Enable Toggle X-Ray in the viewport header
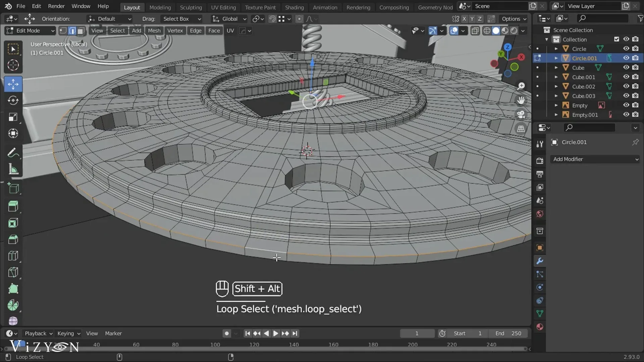The width and height of the screenshot is (644, 362). click(x=475, y=31)
